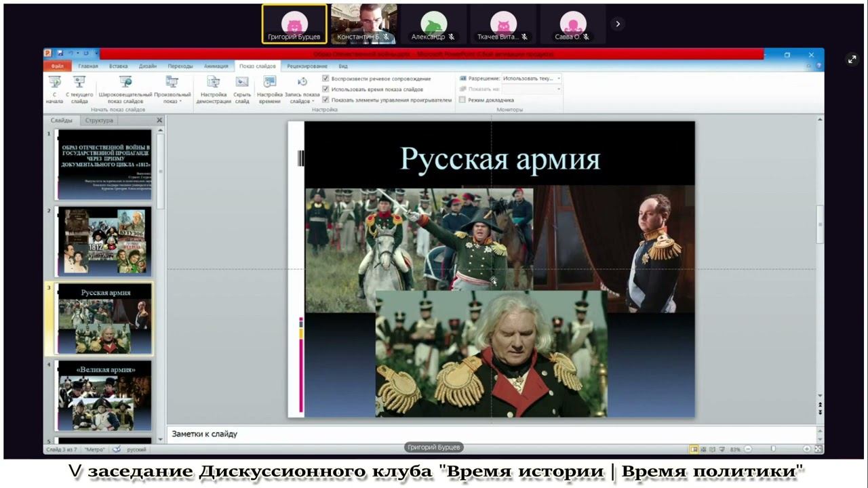Image resolution: width=868 pixels, height=488 pixels.
Task: Click the Redo icon in quick access toolbar
Action: (x=86, y=54)
